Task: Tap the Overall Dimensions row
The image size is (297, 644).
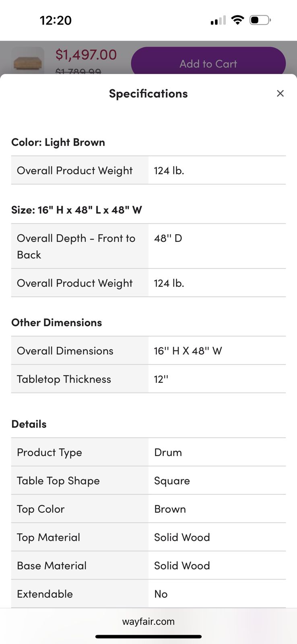Action: [x=148, y=351]
